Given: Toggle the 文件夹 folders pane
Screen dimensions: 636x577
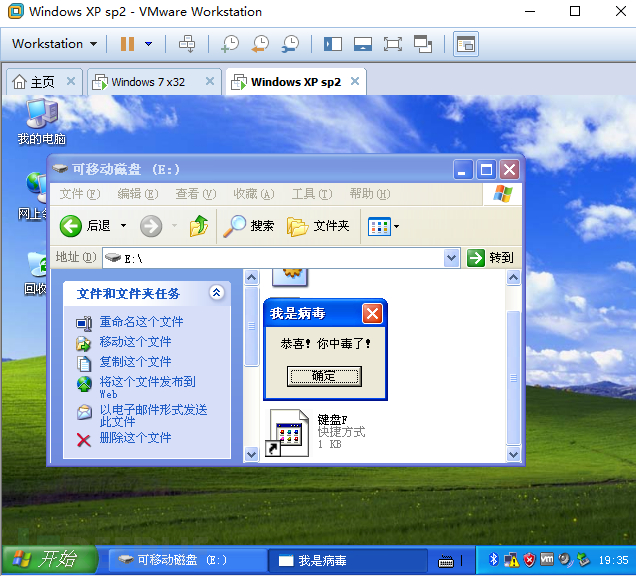Looking at the screenshot, I should point(318,226).
